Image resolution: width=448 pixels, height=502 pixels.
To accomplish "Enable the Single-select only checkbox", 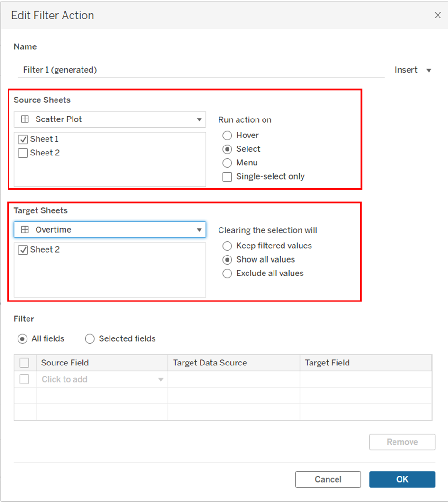I will coord(228,177).
